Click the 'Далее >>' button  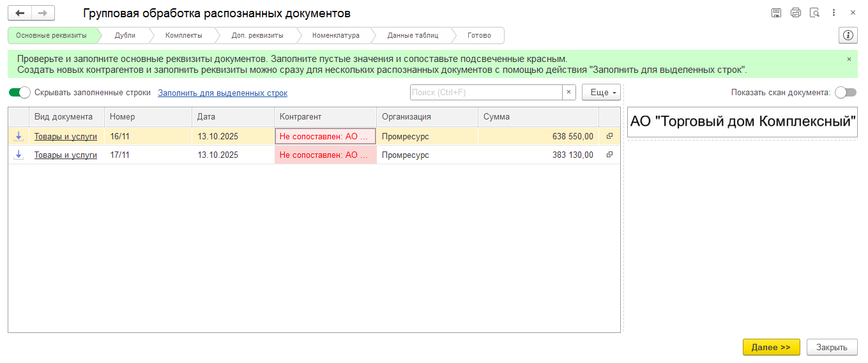click(771, 347)
